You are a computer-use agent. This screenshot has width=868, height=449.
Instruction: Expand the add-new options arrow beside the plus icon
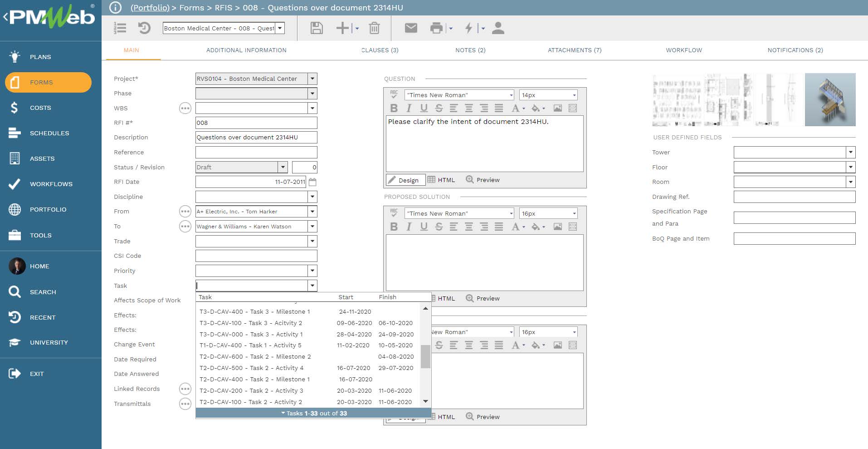click(x=357, y=29)
